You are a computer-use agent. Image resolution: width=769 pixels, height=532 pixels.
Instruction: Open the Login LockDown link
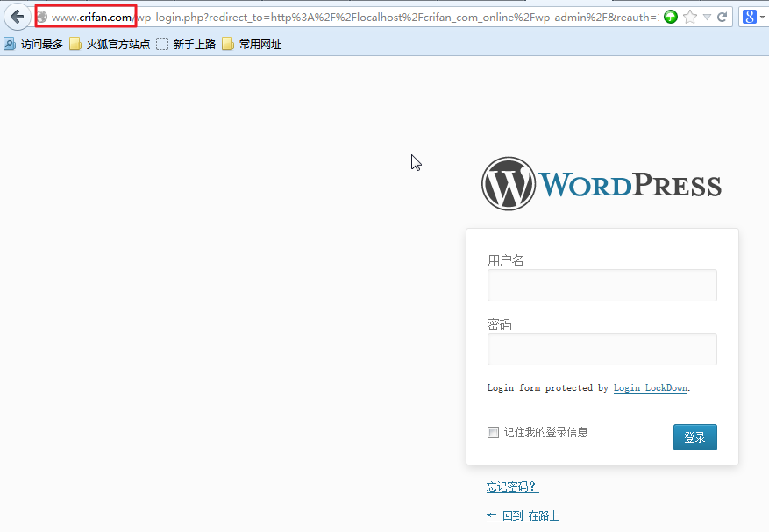[651, 388]
